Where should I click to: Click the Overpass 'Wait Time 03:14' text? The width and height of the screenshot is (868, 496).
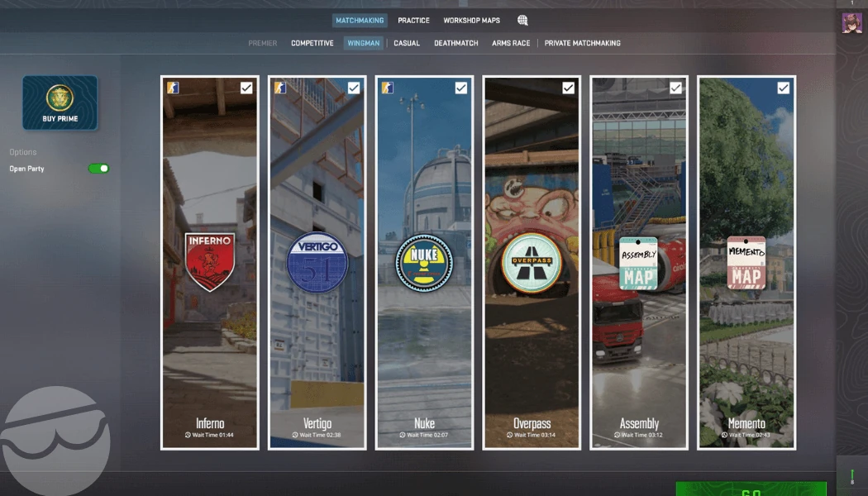click(536, 435)
